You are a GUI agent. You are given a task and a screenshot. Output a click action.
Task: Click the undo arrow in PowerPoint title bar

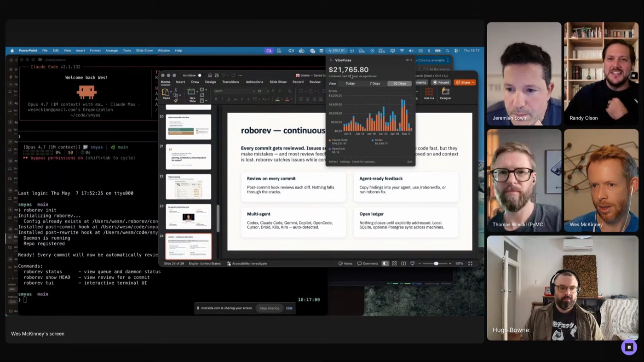[x=224, y=75]
